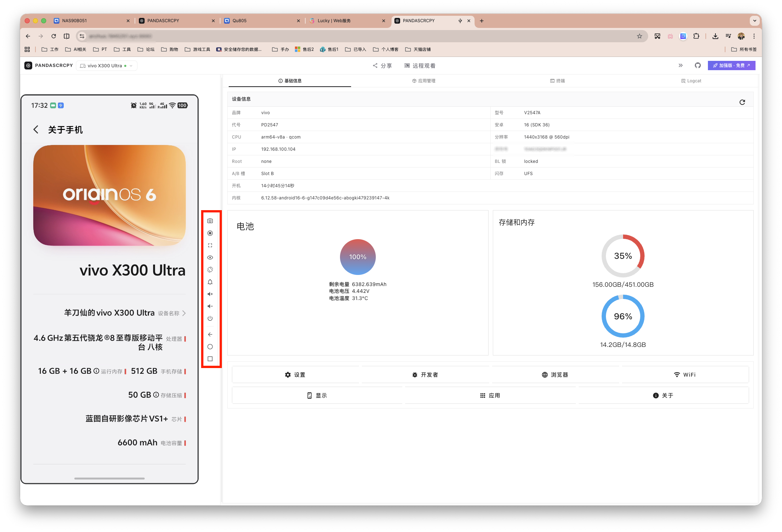Click the refresh icon in the device info header
Screen dimensions: 782x532
point(742,102)
